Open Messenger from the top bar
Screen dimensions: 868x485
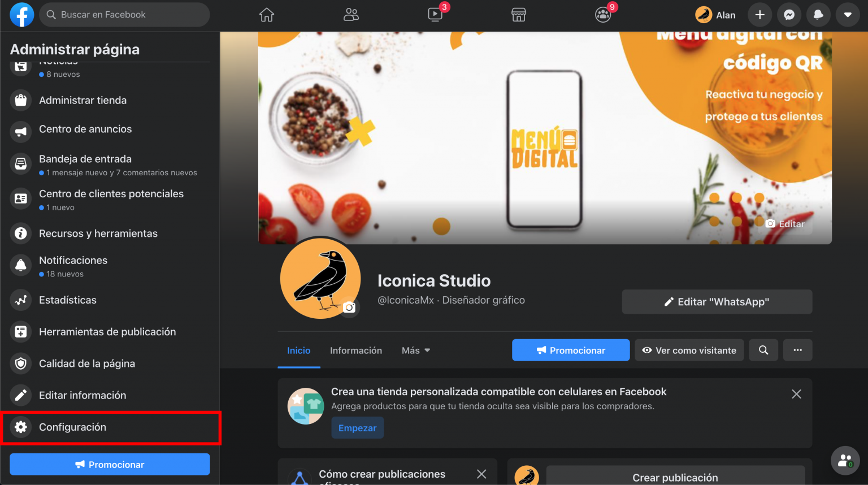[x=789, y=15]
